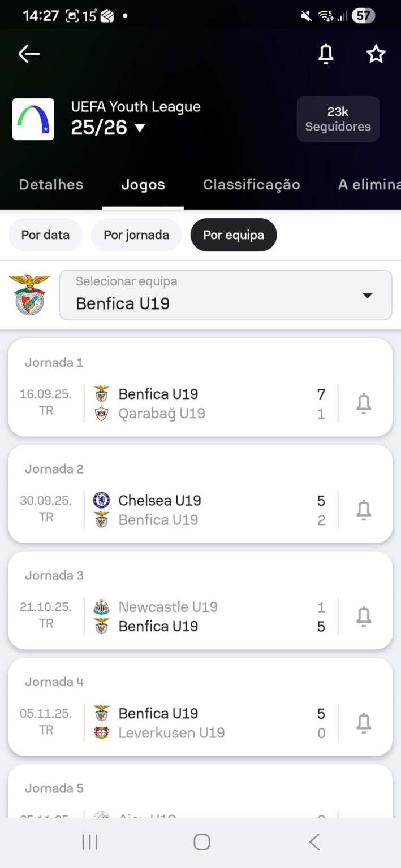
Task: Enable match alerts for Jornada 1 game
Action: click(x=364, y=403)
